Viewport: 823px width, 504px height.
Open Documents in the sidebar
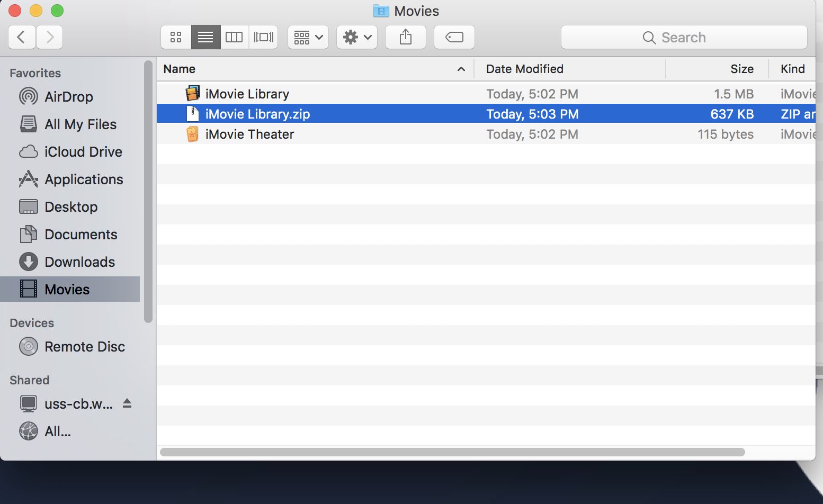[x=70, y=234]
